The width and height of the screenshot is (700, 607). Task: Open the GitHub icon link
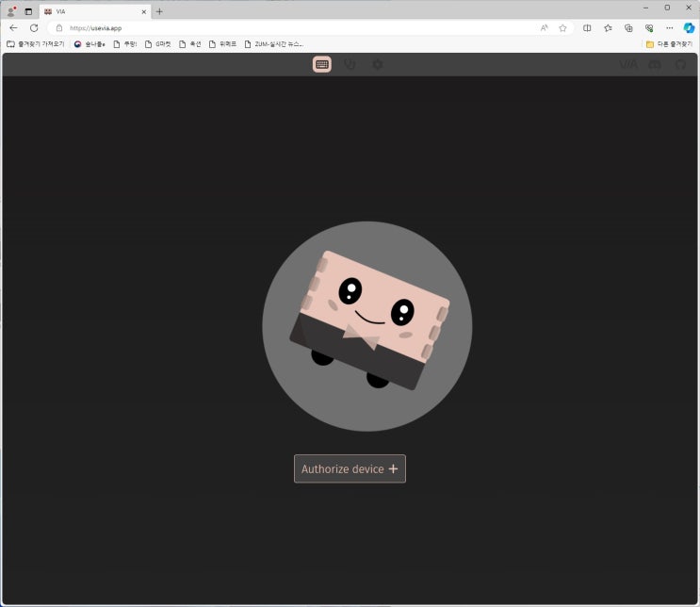pos(680,65)
